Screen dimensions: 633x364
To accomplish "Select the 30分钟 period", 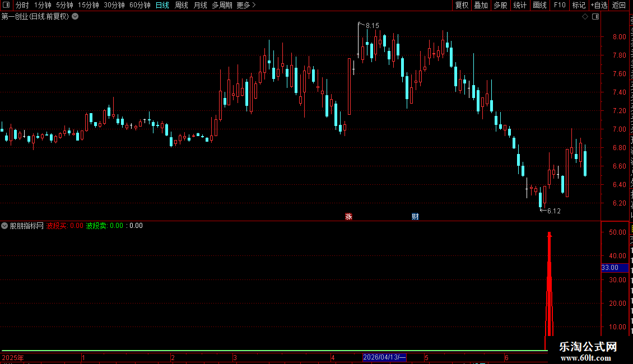I will 114,5.
